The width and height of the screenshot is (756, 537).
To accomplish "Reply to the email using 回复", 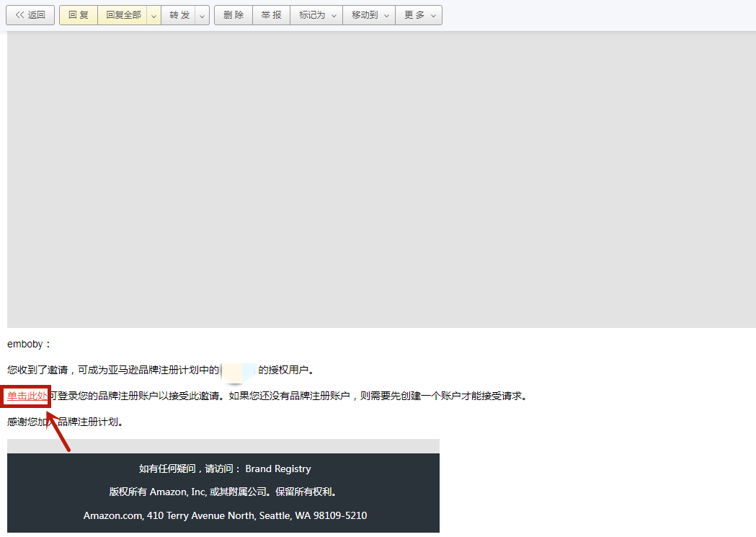I will pos(78,14).
